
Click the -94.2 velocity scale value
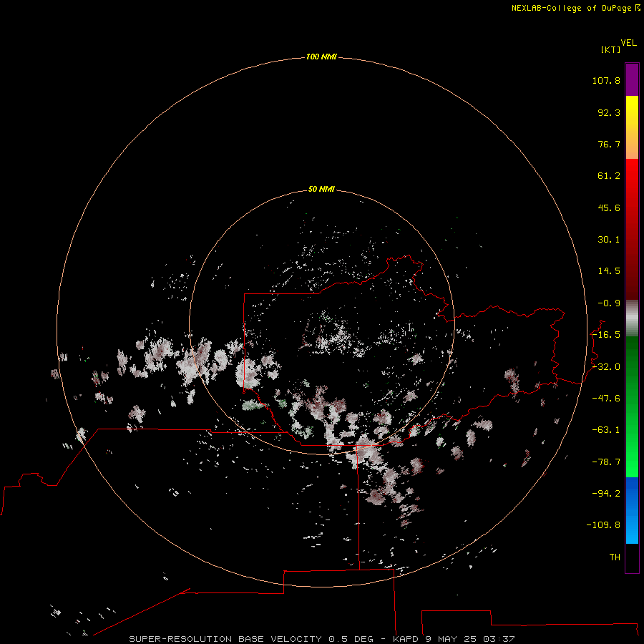pyautogui.click(x=606, y=493)
